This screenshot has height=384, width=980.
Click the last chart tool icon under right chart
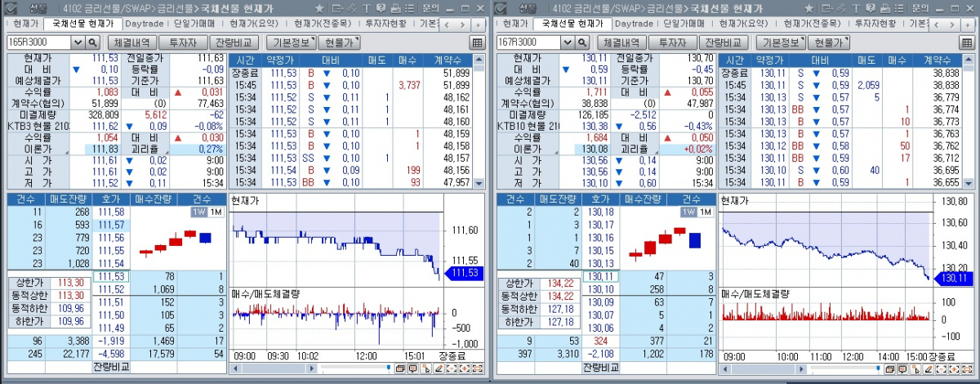point(966,368)
